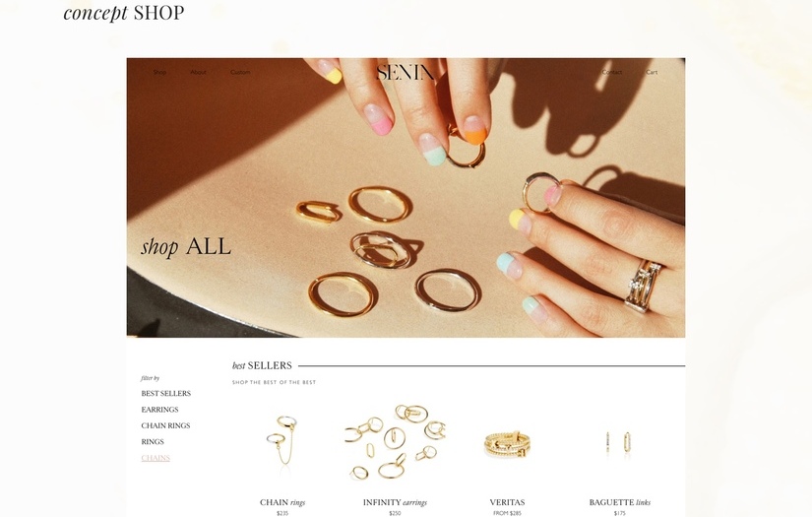Filter products by Earrings
812x517 pixels.
159,410
